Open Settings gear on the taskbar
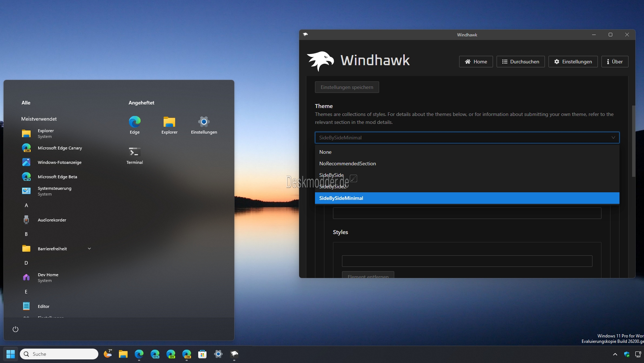Screen dimensions: 644x363 click(x=218, y=354)
